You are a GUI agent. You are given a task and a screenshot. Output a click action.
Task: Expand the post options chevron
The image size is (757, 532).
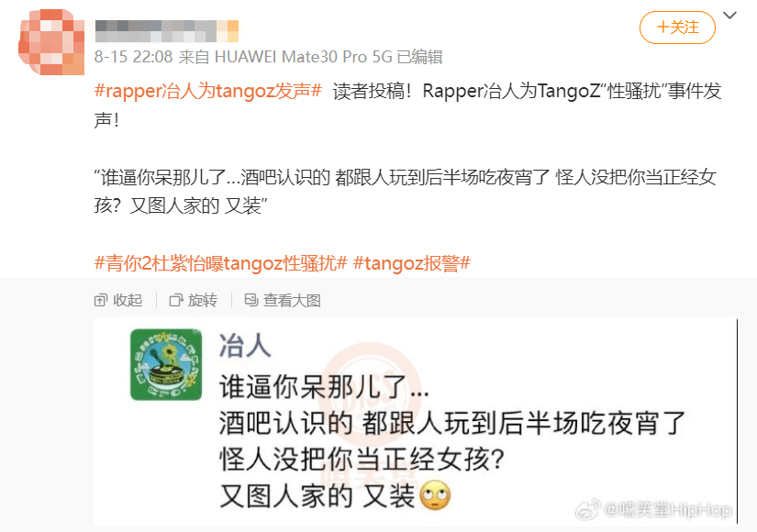click(x=729, y=16)
